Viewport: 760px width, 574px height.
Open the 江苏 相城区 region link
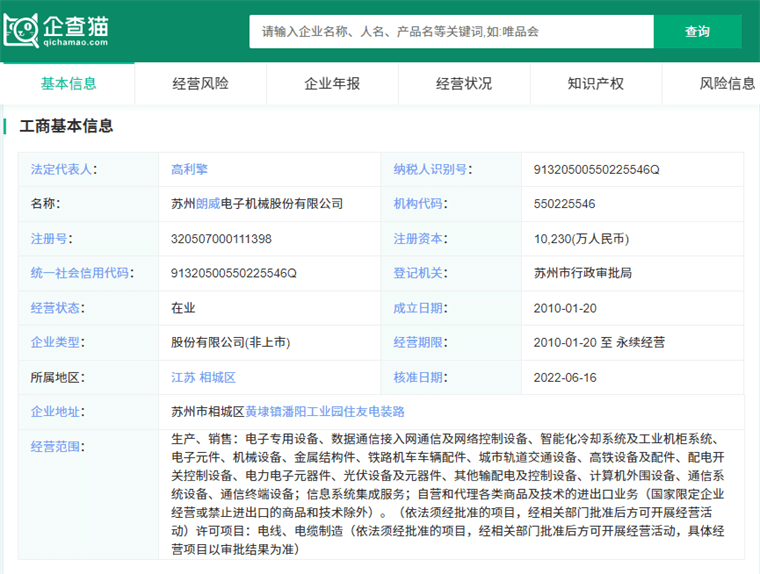coord(204,377)
